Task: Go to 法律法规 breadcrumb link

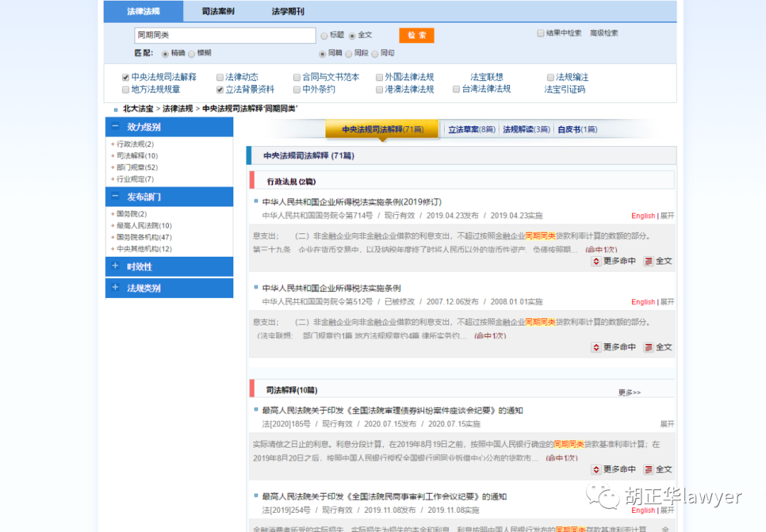Action: pos(177,109)
